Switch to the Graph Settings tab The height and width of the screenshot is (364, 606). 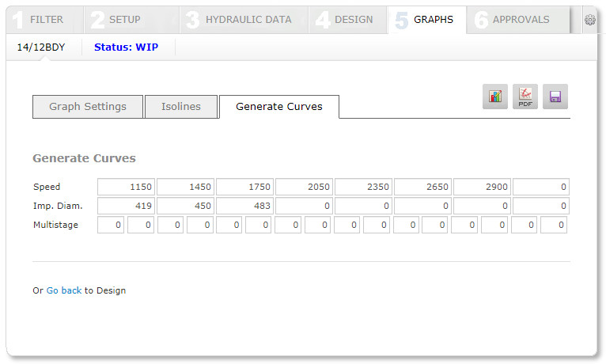tap(88, 107)
